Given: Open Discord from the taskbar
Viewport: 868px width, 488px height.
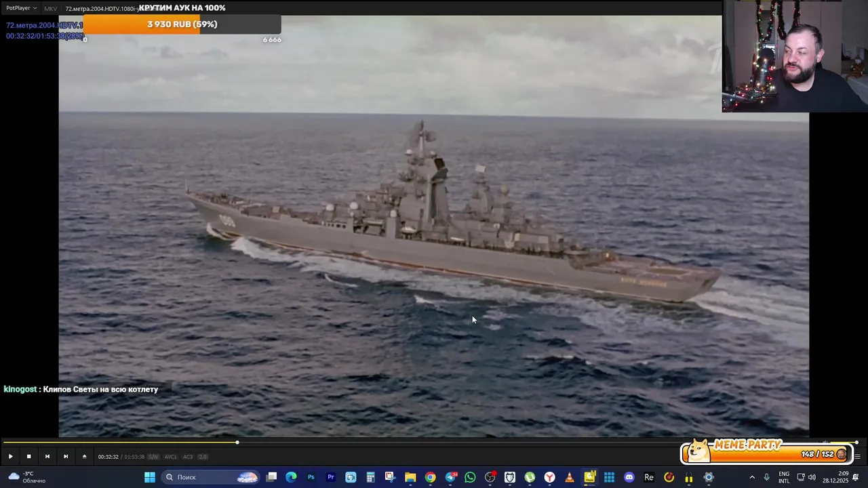Looking at the screenshot, I should tap(629, 477).
